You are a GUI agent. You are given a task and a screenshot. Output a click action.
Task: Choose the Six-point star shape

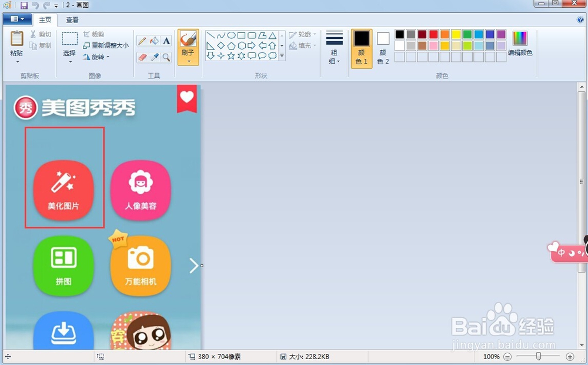pos(242,55)
